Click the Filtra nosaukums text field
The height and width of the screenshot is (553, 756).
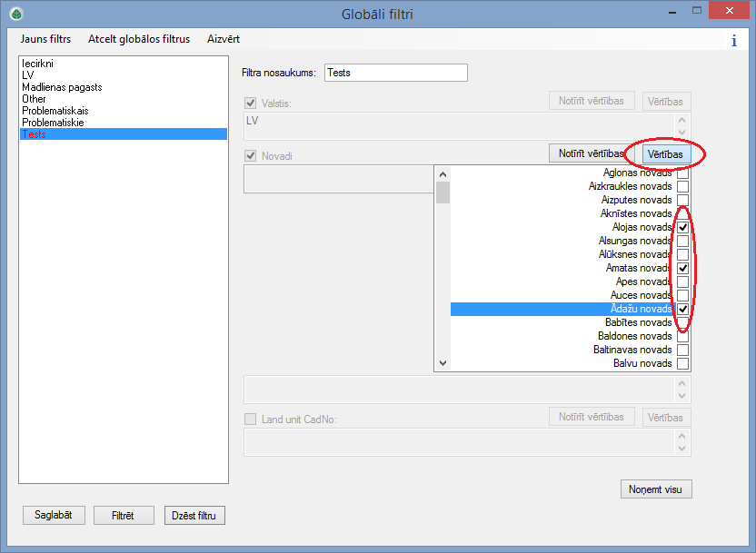[395, 73]
